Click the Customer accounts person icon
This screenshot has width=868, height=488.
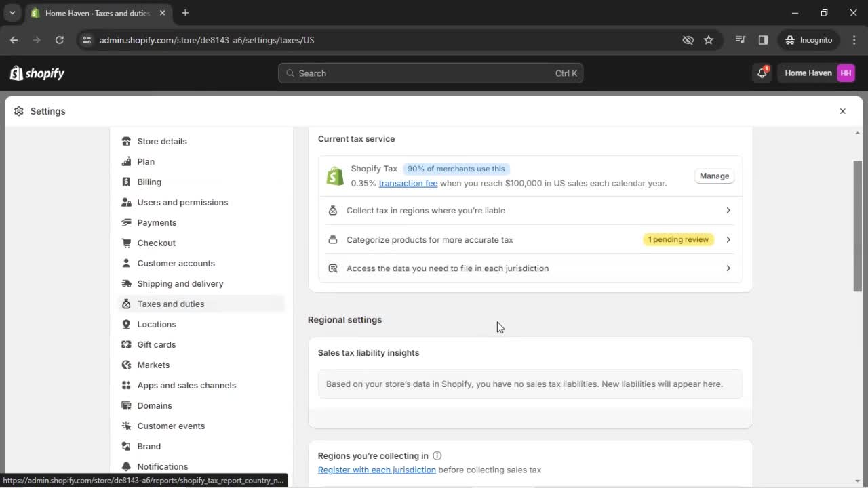point(126,263)
